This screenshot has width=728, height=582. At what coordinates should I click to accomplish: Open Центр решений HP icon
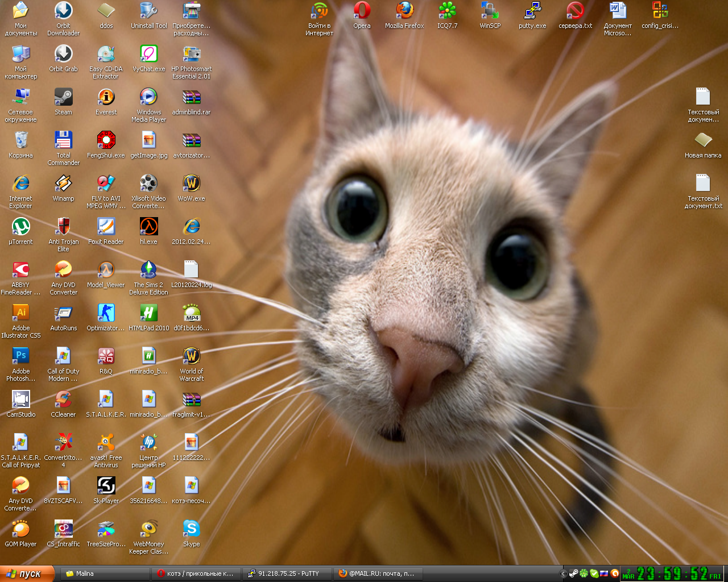pos(148,443)
